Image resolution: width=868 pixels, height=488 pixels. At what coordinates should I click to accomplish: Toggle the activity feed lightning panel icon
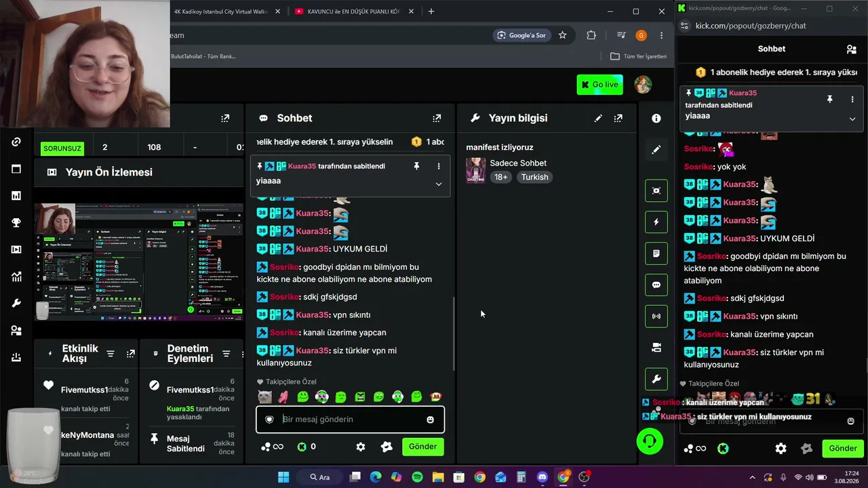656,222
